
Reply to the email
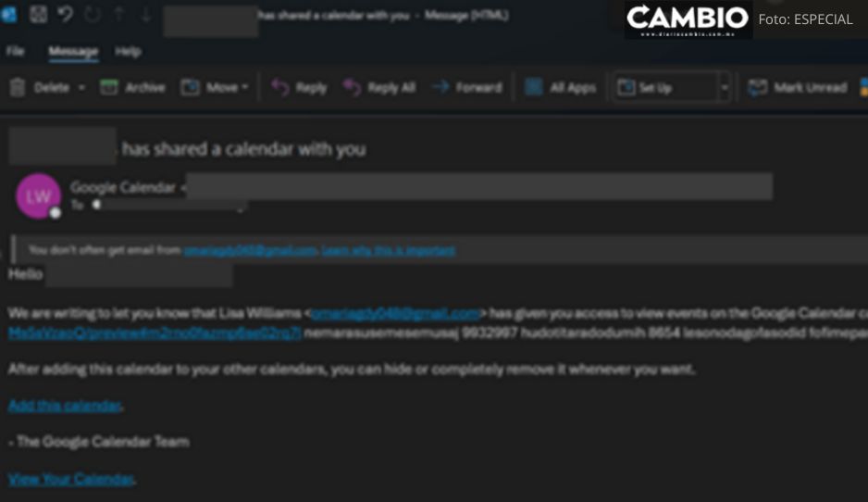point(299,88)
